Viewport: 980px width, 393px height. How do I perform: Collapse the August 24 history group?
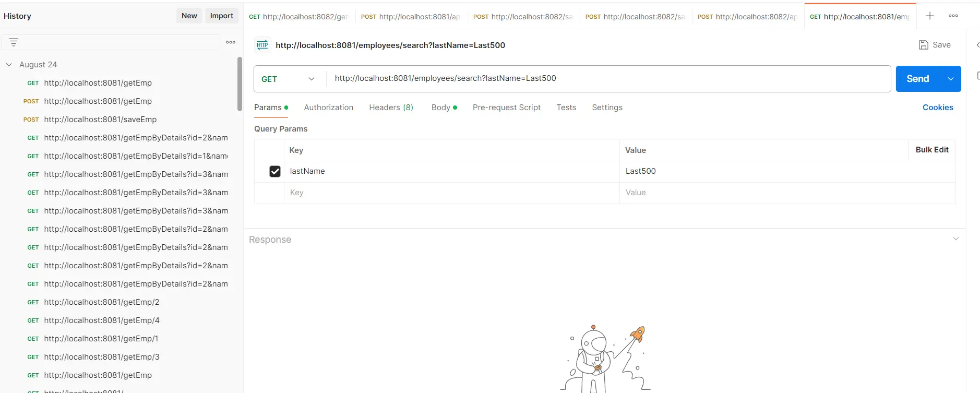click(x=9, y=65)
